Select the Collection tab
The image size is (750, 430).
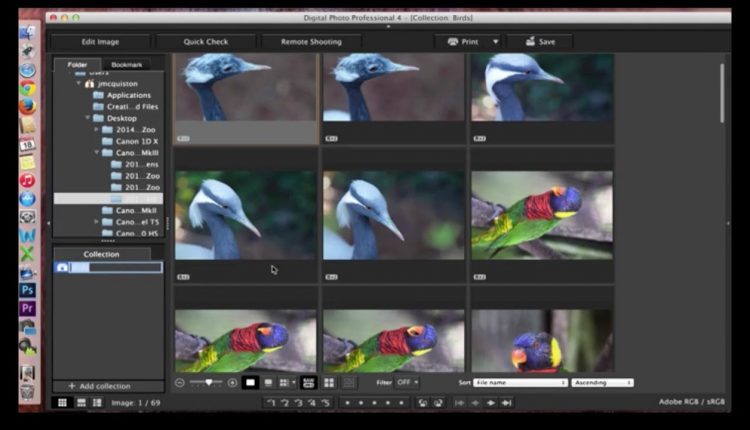coord(101,254)
